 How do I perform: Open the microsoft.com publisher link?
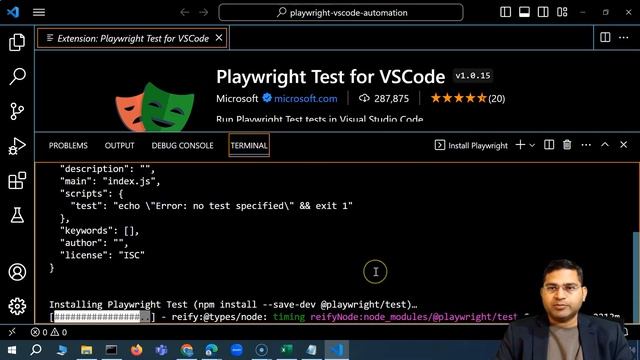pyautogui.click(x=306, y=98)
